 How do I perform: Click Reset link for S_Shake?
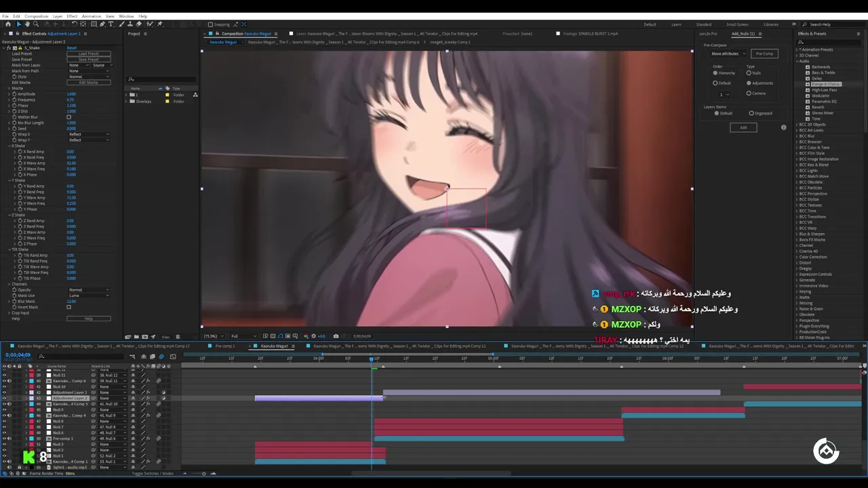click(x=72, y=48)
